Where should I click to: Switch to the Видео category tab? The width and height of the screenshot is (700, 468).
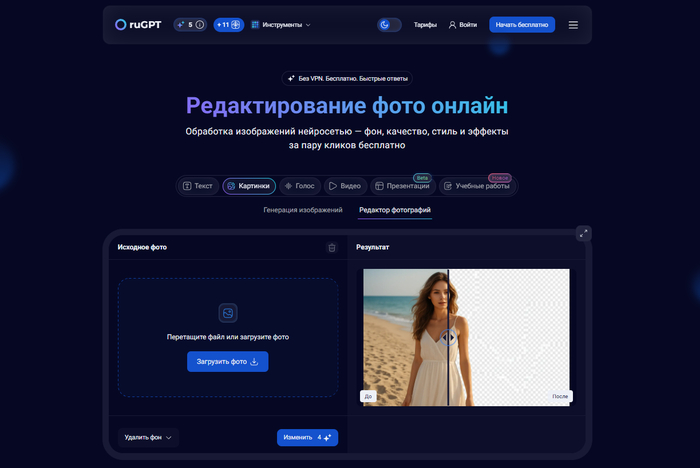pos(345,186)
